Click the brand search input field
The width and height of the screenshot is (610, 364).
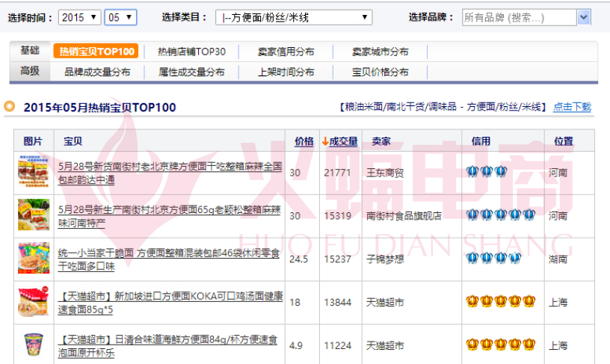(519, 17)
